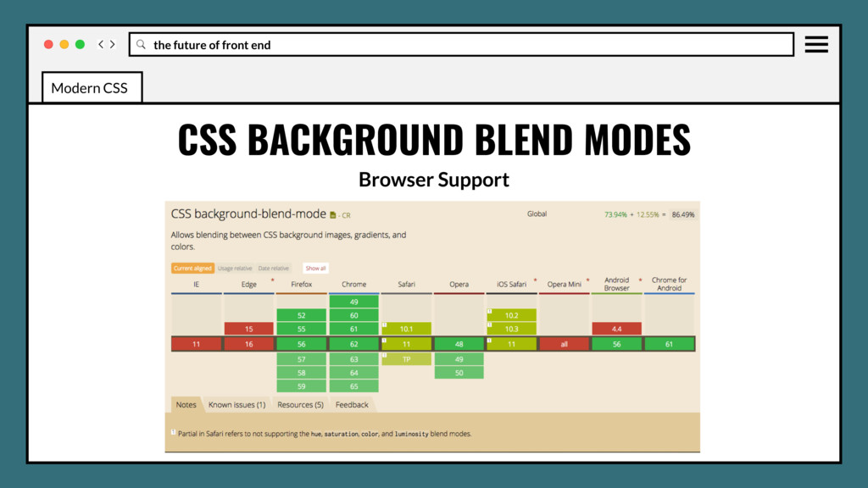Viewport: 868px width, 488px height.
Task: Click the red close window dot
Action: [x=48, y=44]
